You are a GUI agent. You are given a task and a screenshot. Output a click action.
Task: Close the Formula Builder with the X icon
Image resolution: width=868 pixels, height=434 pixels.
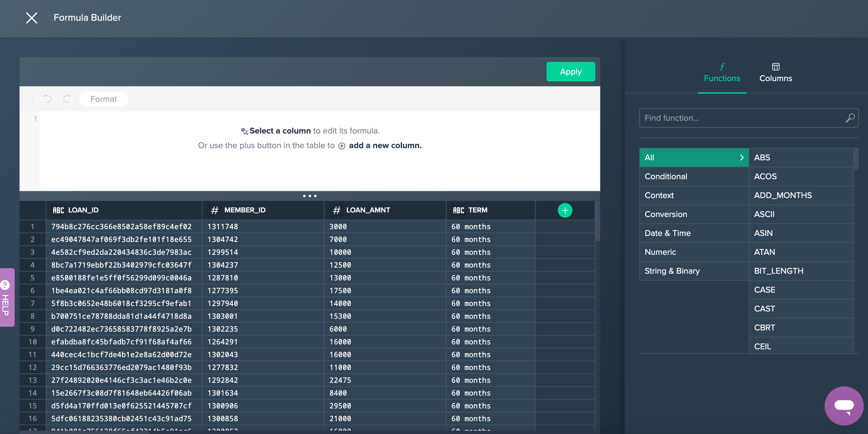(32, 18)
